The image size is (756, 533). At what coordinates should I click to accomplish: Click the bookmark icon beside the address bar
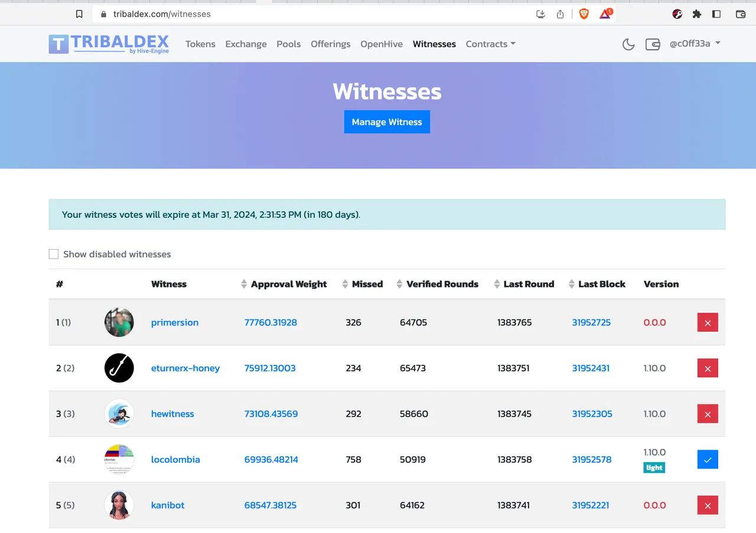(x=79, y=14)
